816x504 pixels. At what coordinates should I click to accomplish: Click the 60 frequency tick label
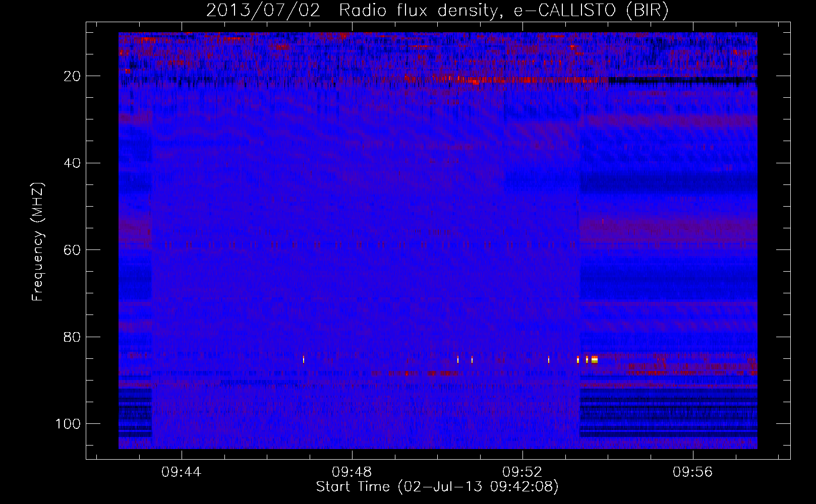pos(73,250)
